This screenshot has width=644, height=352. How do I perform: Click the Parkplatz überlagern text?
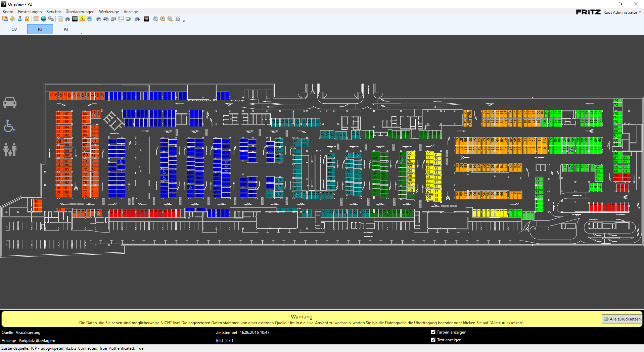pos(37,341)
